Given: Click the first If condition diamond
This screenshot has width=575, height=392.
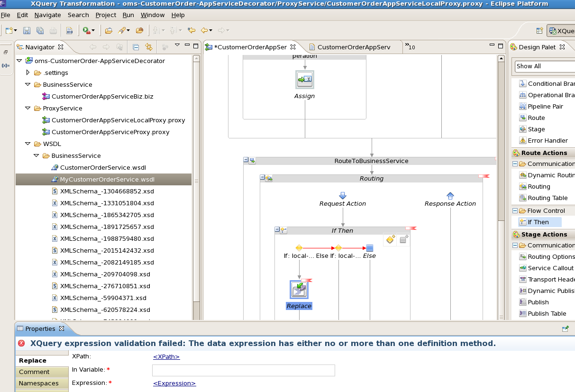Looking at the screenshot, I should click(x=299, y=248).
